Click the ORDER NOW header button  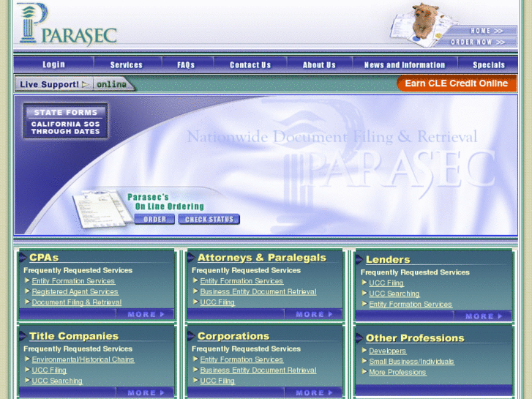[477, 42]
